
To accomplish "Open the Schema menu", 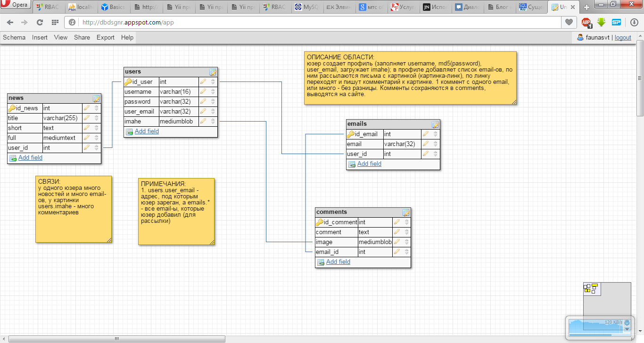I will 14,37.
